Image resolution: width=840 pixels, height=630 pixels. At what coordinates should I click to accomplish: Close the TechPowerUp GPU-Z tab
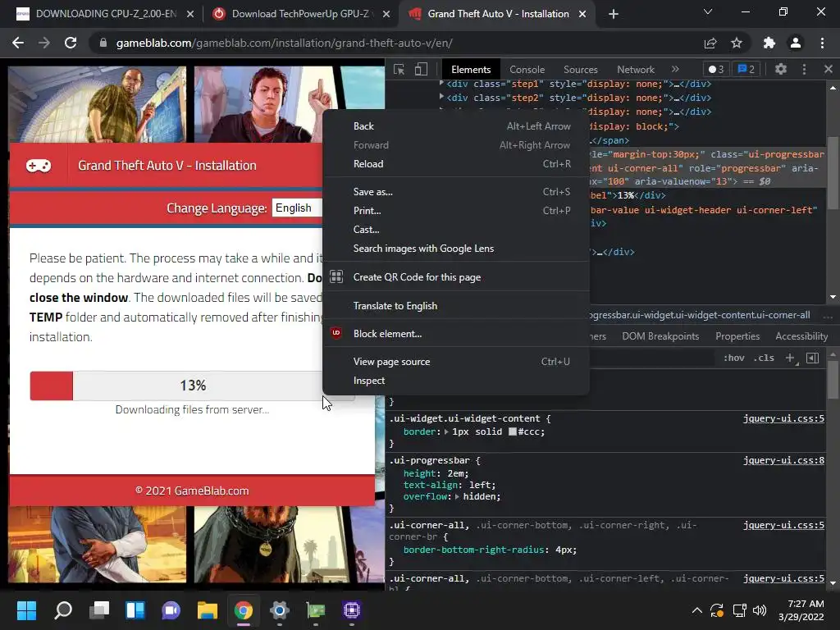386,14
